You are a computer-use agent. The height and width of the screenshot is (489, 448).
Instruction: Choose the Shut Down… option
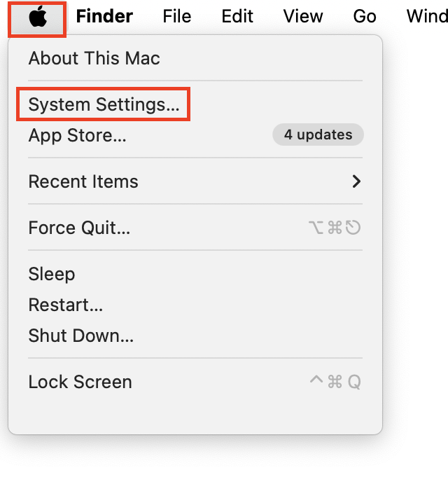[195, 336]
